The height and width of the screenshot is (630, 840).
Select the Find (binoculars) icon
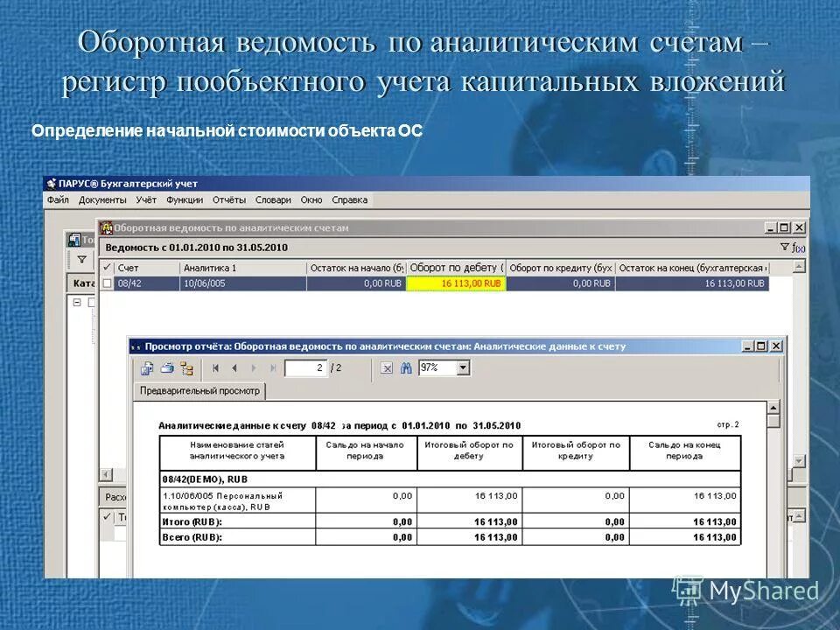[407, 367]
